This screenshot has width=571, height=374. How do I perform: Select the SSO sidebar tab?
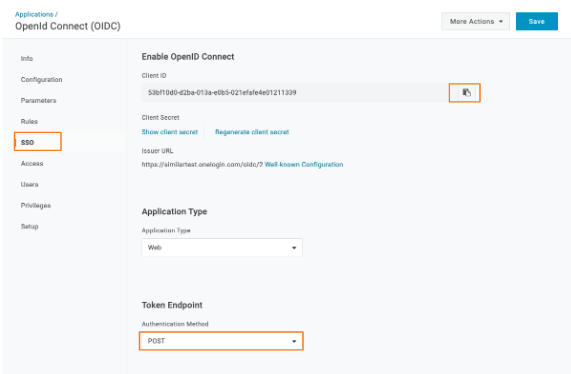27,142
